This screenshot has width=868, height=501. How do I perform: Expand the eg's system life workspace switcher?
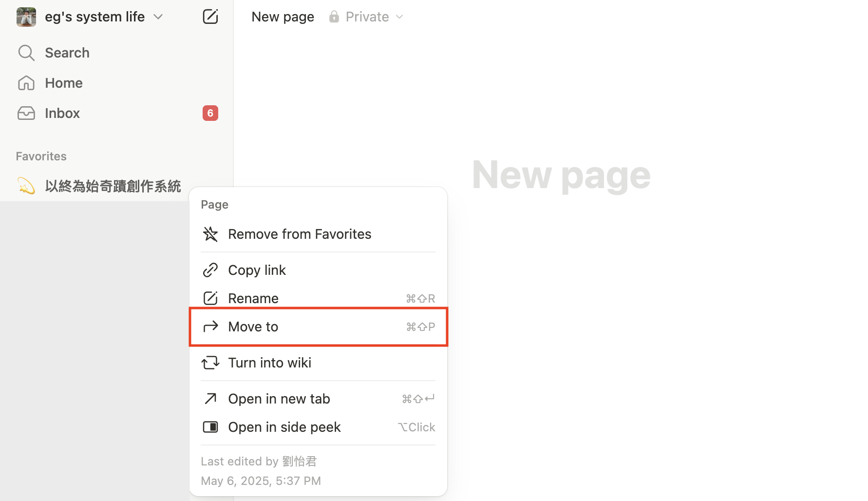(158, 17)
